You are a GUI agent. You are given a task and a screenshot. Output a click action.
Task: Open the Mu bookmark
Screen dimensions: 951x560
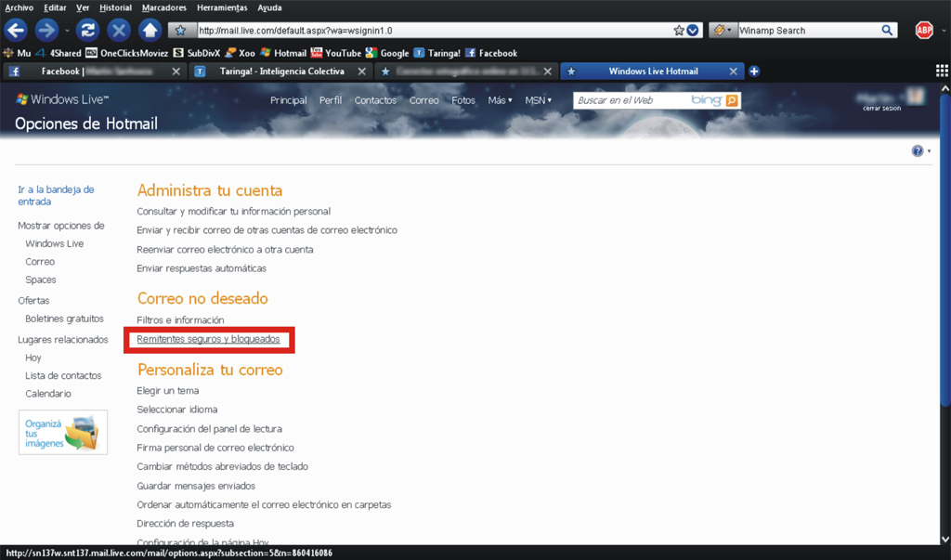point(17,53)
